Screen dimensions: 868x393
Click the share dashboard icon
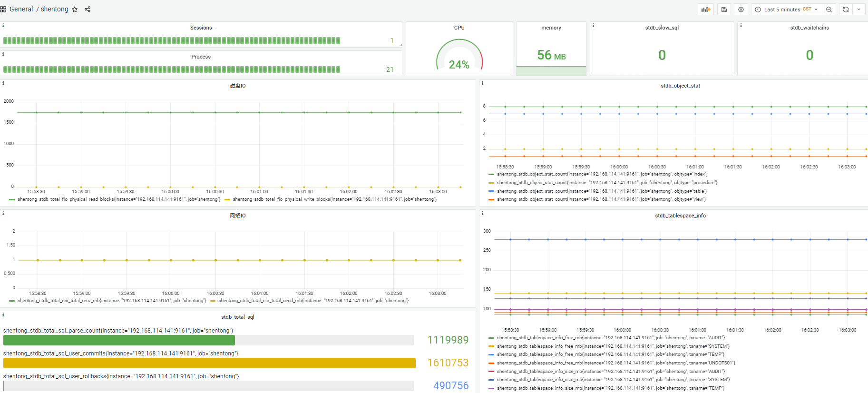click(88, 10)
